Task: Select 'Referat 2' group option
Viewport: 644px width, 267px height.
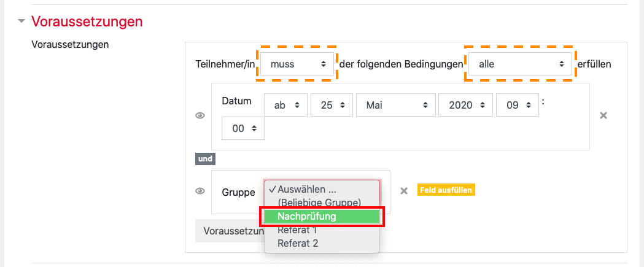Action: coord(298,243)
